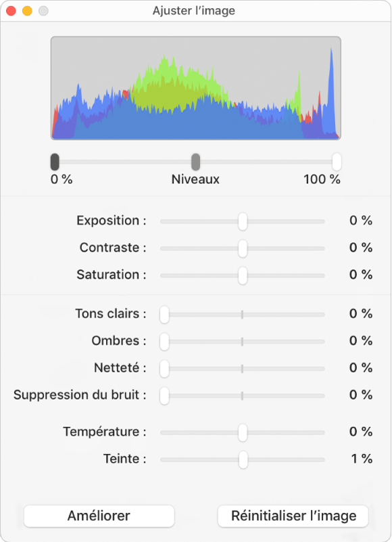The width and height of the screenshot is (392, 542).
Task: Minimize the window with the yellow button
Action: click(27, 11)
